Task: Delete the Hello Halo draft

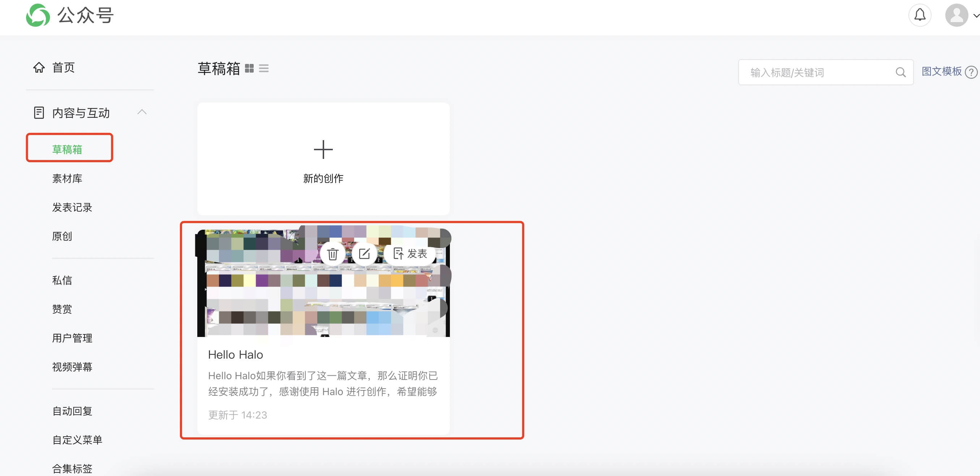Action: pos(332,254)
